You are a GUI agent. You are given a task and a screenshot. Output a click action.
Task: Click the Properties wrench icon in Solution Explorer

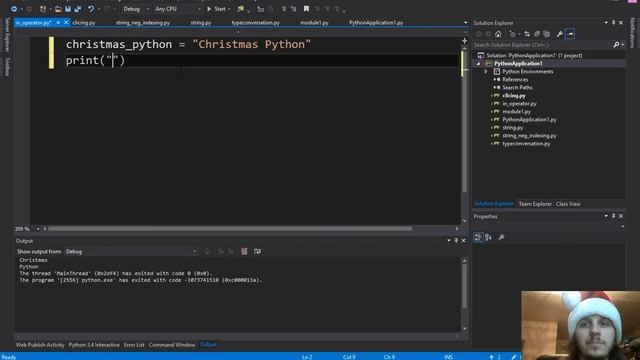(560, 34)
